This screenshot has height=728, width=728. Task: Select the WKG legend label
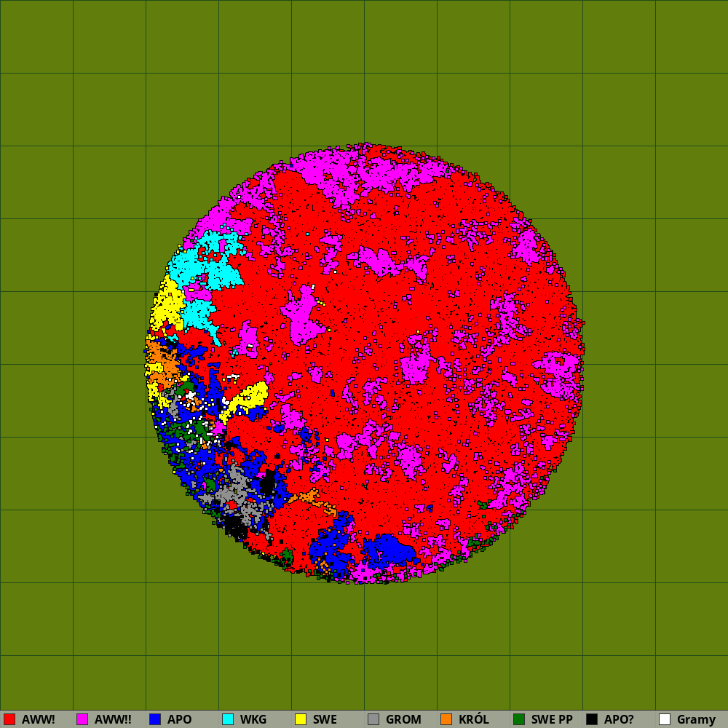253,719
